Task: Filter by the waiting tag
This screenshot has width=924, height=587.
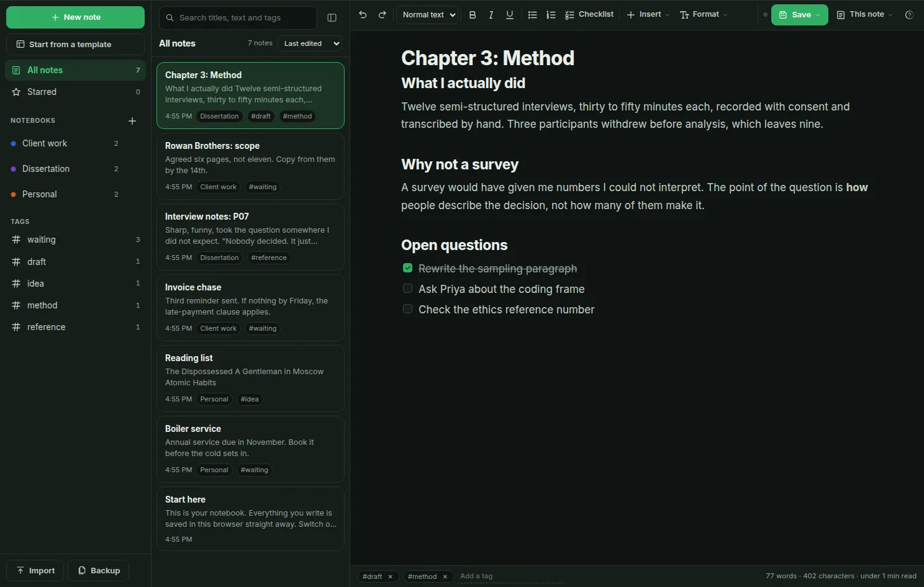Action: 76,240
